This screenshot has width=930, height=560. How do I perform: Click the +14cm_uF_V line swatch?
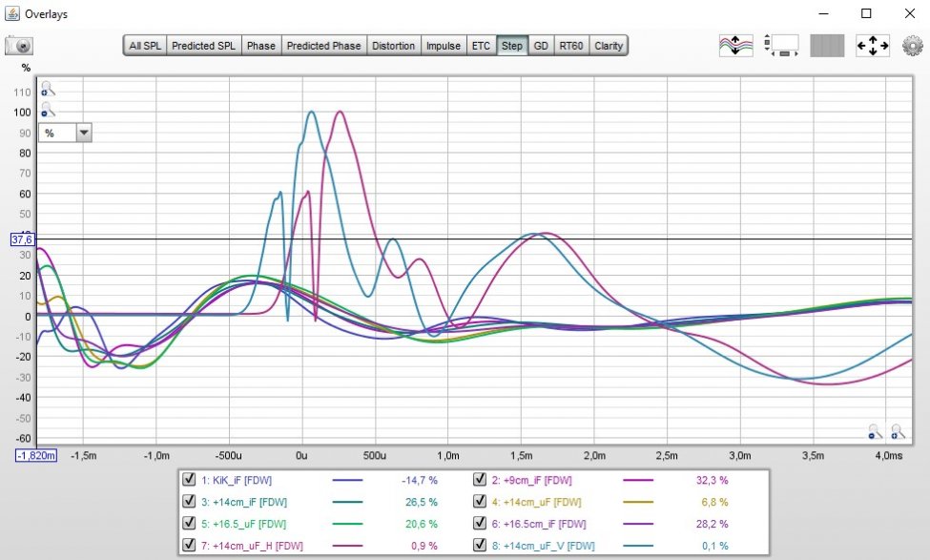coord(638,546)
